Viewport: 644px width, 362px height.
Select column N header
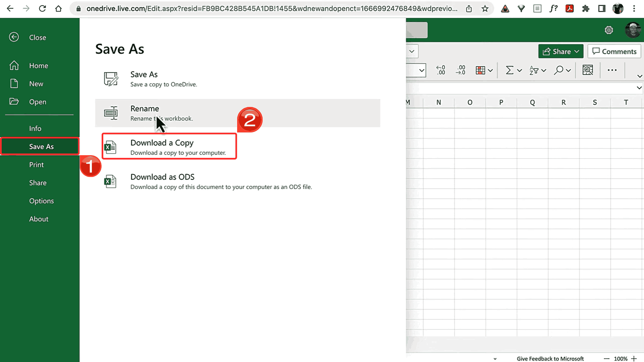coord(438,102)
